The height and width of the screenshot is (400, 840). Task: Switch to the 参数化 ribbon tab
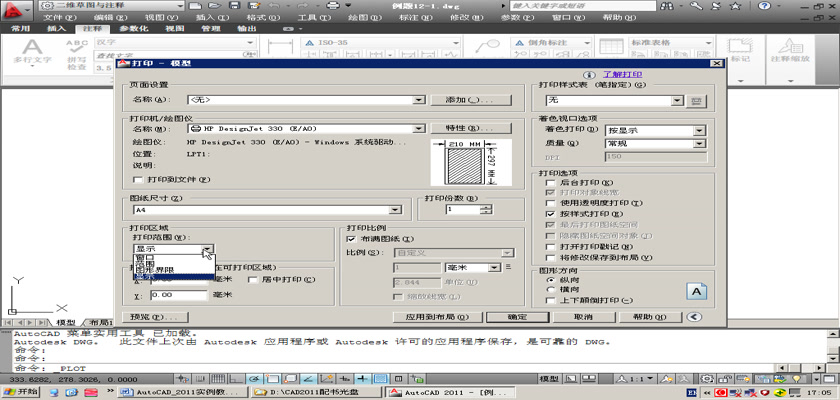[133, 29]
